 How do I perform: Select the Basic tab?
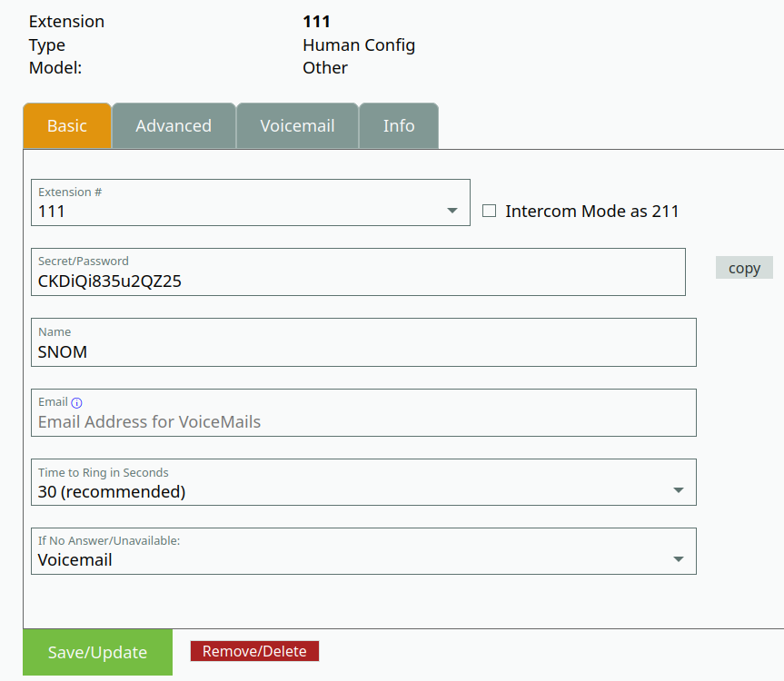click(x=67, y=126)
